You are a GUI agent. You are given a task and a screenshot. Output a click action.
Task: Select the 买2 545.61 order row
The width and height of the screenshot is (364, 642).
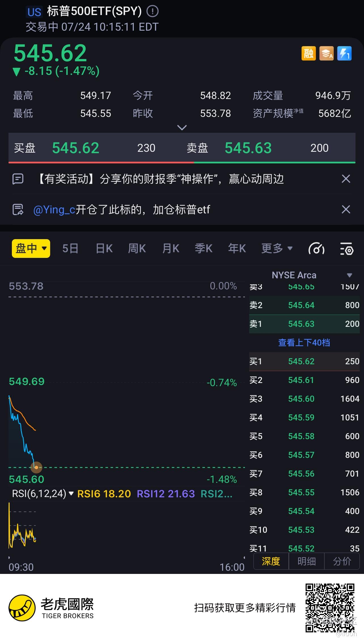pos(304,380)
